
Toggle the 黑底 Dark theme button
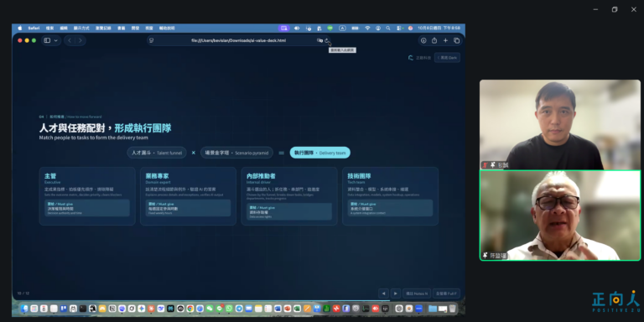tap(447, 58)
